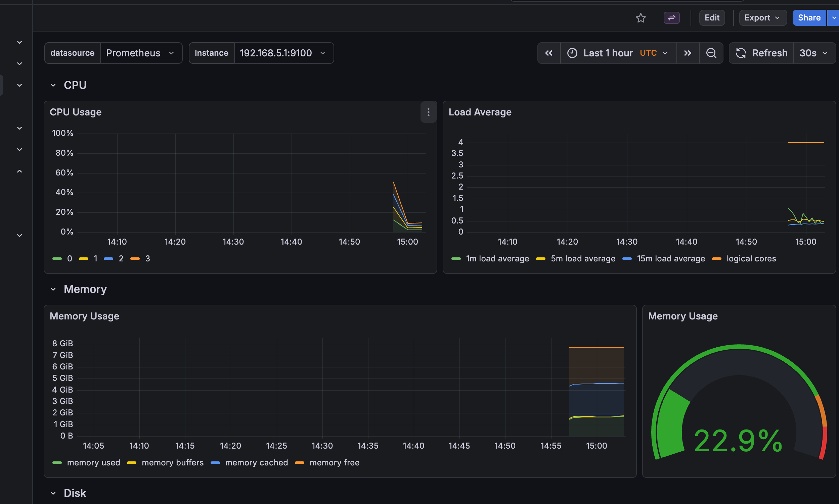Open the CPU Usage panel menu
This screenshot has width=839, height=504.
428,112
